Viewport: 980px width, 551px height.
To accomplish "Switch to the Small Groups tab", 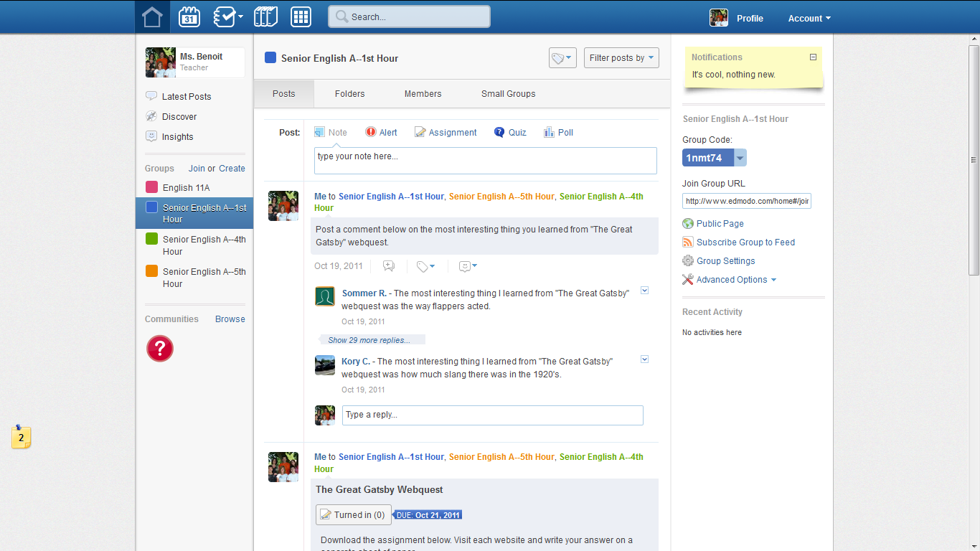I will click(x=509, y=94).
